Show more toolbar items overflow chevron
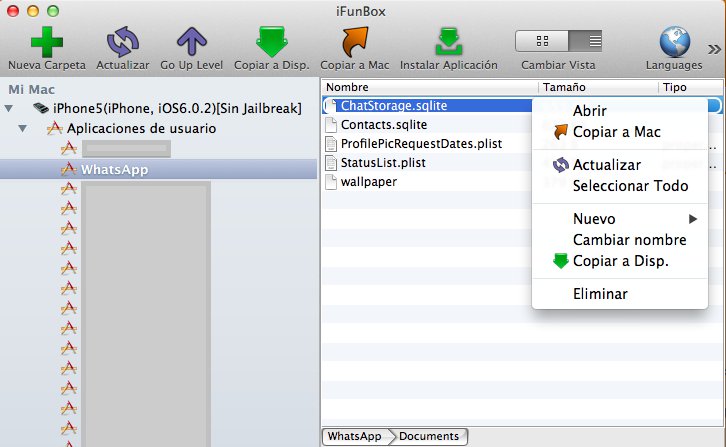 click(x=714, y=49)
